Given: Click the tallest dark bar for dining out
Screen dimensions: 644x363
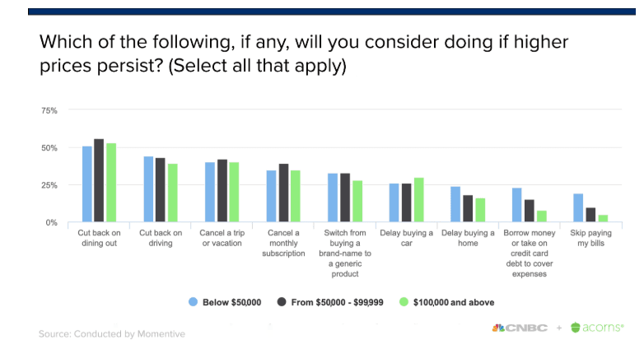Looking at the screenshot, I should [x=99, y=180].
